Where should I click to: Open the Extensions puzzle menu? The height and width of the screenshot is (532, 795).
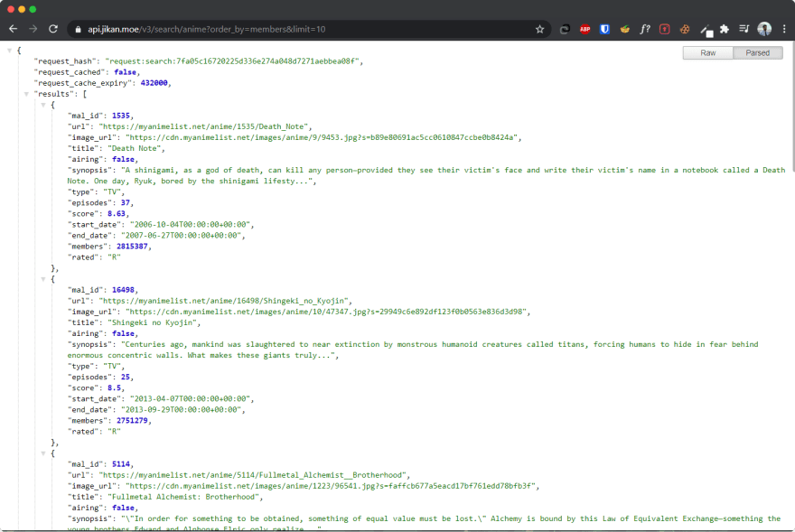(725, 30)
